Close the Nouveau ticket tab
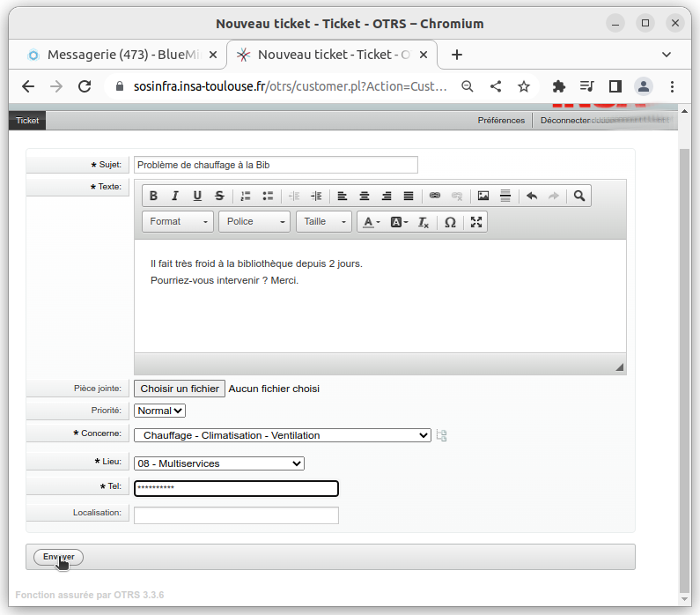The image size is (700, 615). tap(424, 55)
